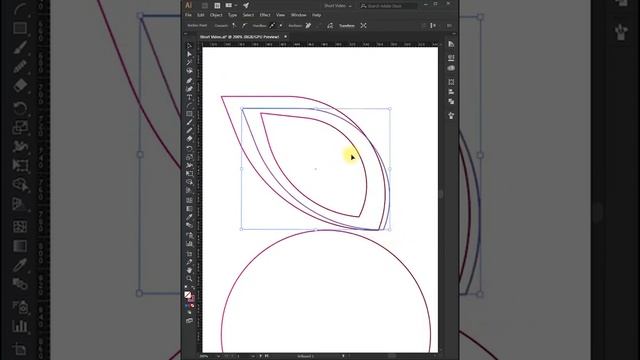Select the Eyedropper tool

pos(189,217)
